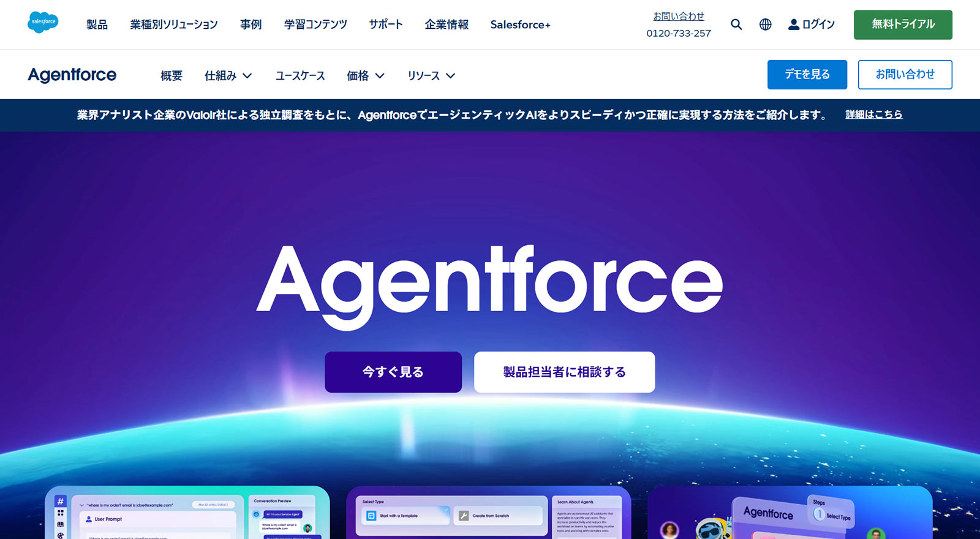Select the 概要 tab
Viewport: 980px width, 539px height.
coord(171,75)
